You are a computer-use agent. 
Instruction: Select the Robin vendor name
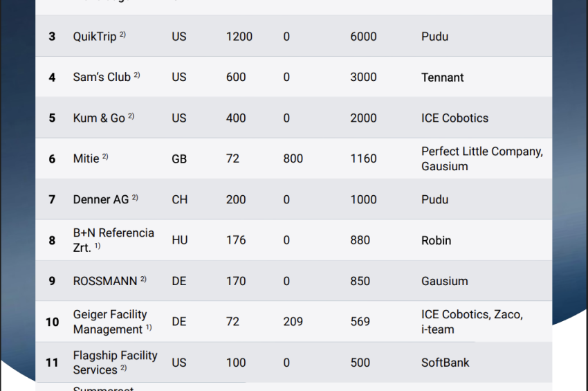436,240
